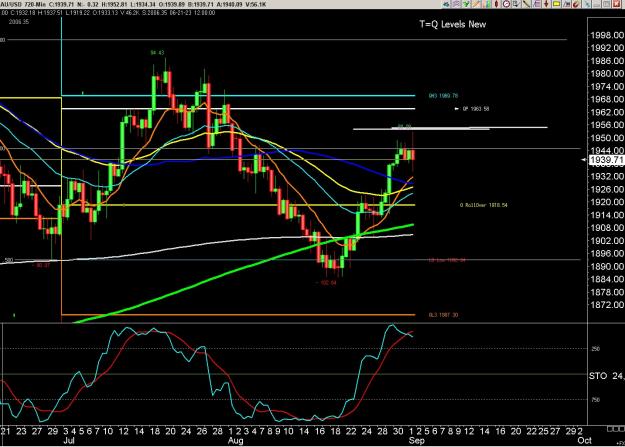
Task: Click the purple text-lines toolbar icon
Action: pos(537,4)
